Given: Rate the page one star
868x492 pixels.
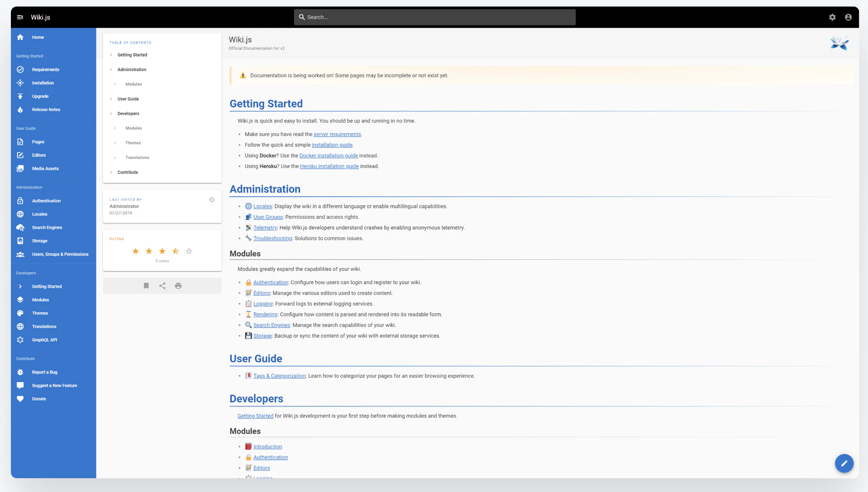Looking at the screenshot, I should [x=135, y=251].
